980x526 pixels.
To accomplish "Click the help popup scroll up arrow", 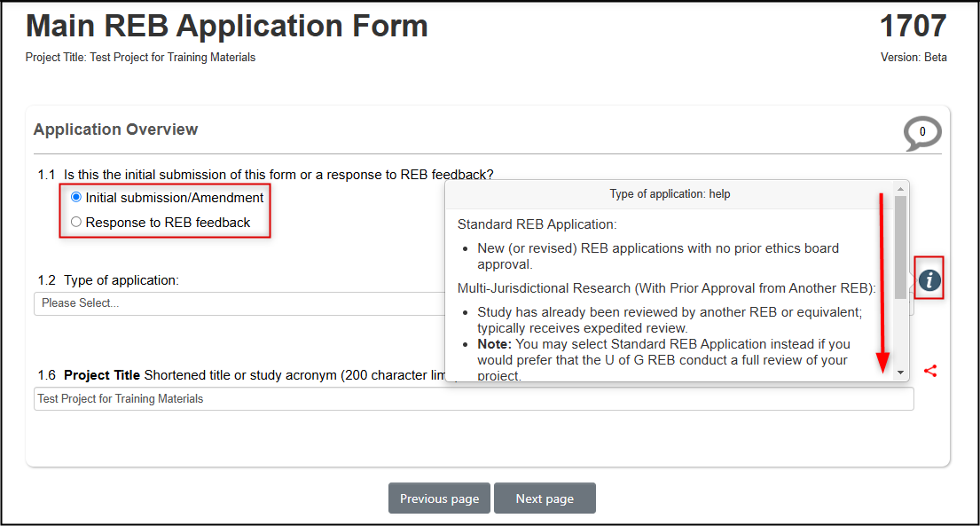I will point(901,189).
